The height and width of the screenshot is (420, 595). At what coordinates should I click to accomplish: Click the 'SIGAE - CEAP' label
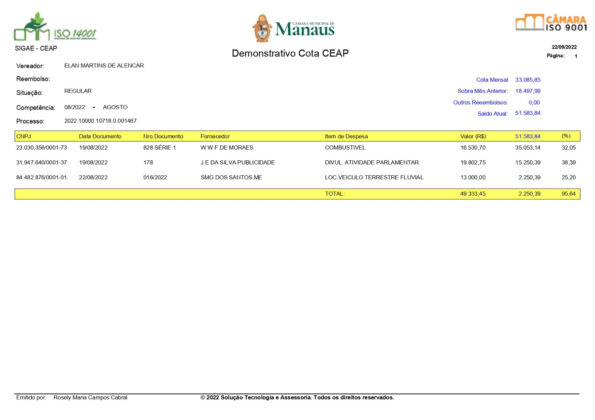tap(36, 49)
